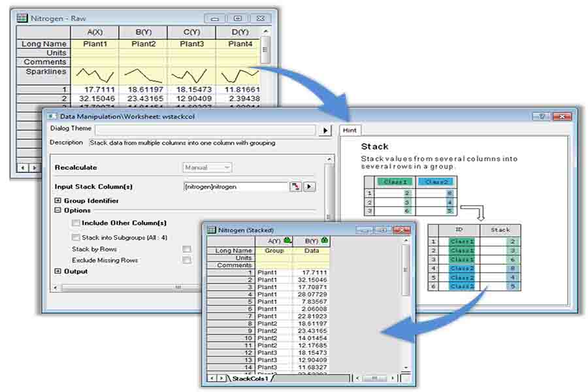Minimize the Nitrogen (Stacked) window

tap(364, 230)
